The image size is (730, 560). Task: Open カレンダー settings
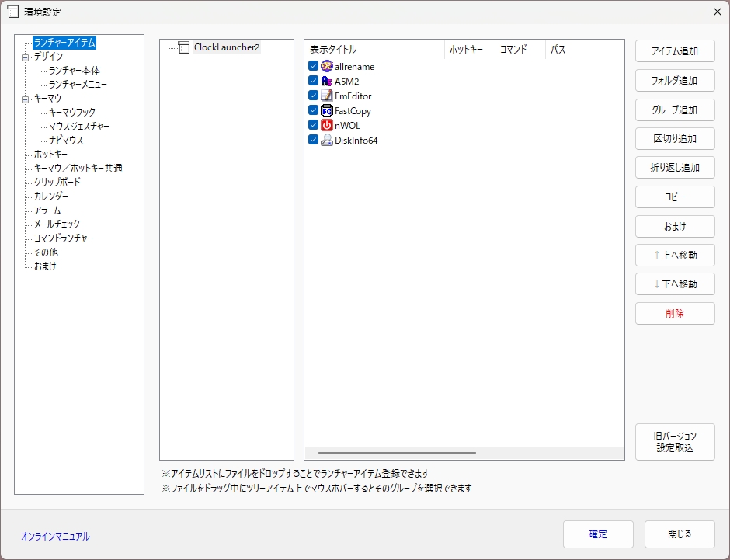pyautogui.click(x=51, y=196)
